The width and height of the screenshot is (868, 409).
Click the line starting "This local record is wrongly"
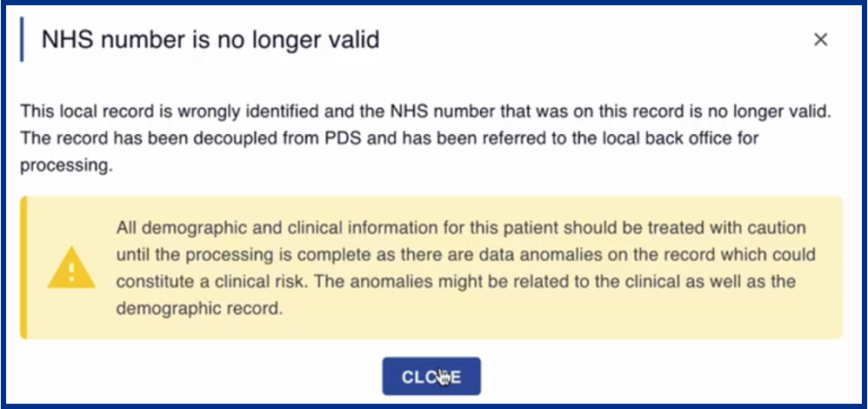(425, 111)
